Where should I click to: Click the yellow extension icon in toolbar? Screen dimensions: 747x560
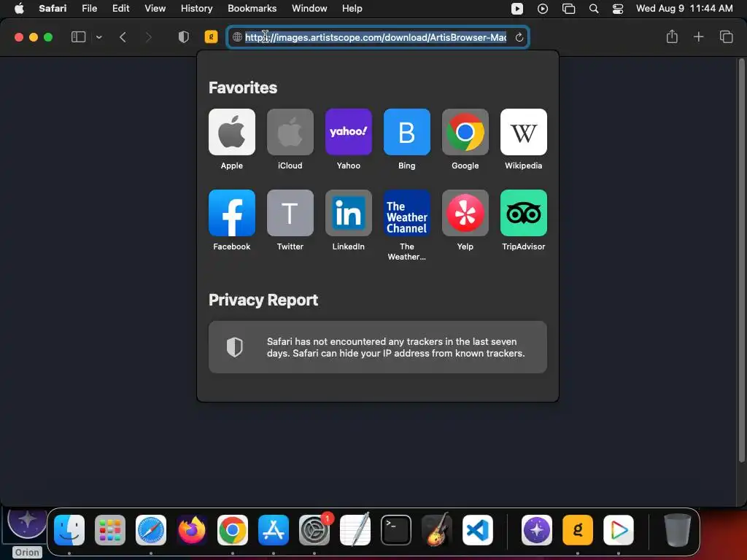tap(211, 36)
